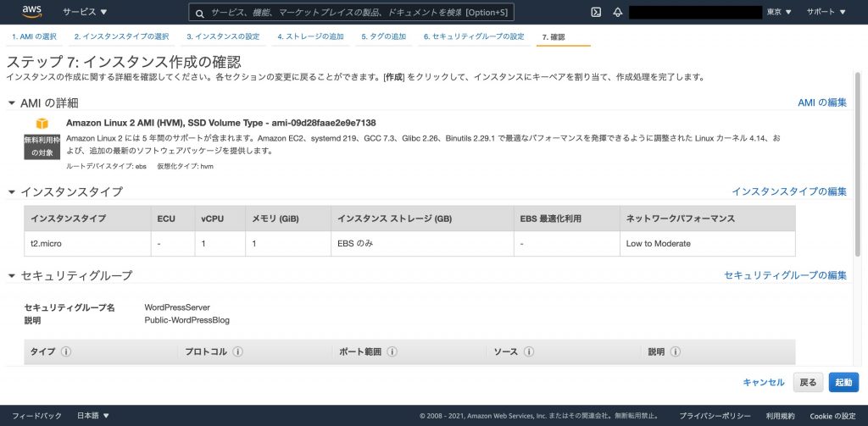Screen dimensions: 868x426
Task: Click the フィードバック footer link
Action: pyautogui.click(x=36, y=416)
